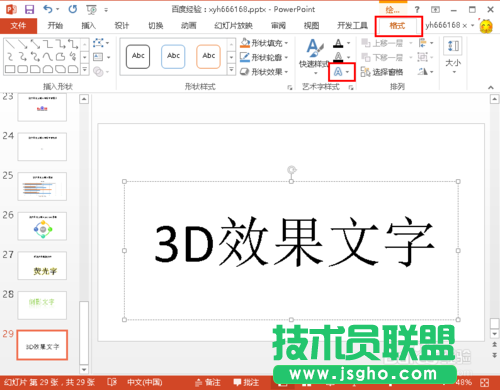Open Shape Effects (形状效果)
This screenshot has width=500, height=390.
[264, 72]
